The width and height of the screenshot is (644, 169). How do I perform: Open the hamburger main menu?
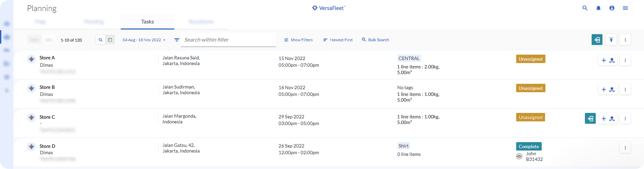point(625,8)
